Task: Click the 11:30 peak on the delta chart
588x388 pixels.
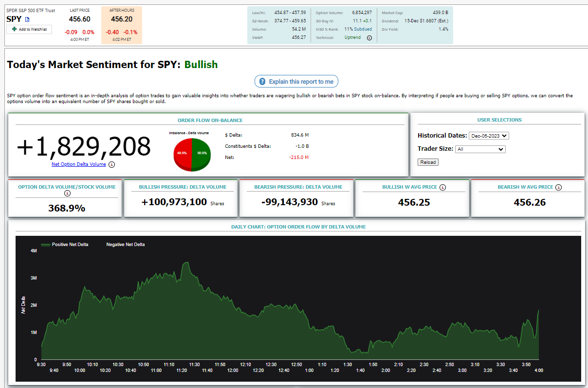Action: (187, 263)
